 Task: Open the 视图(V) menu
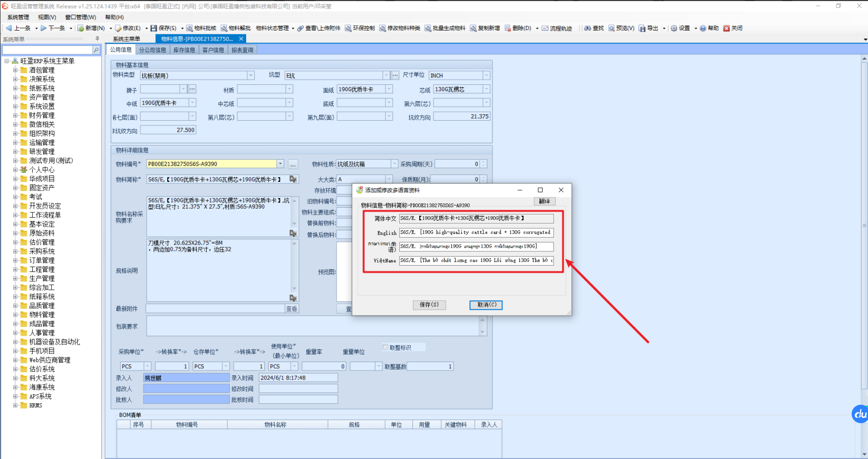coord(47,17)
